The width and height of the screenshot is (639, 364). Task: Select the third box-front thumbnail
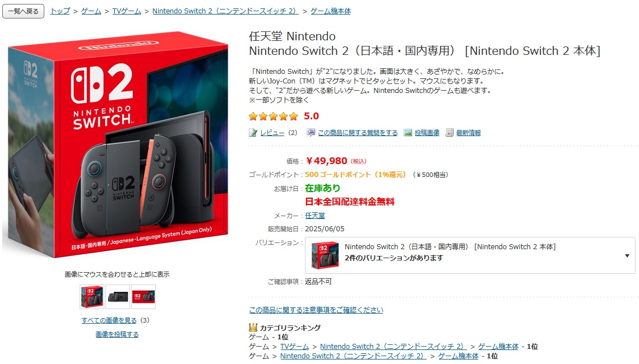point(143,296)
